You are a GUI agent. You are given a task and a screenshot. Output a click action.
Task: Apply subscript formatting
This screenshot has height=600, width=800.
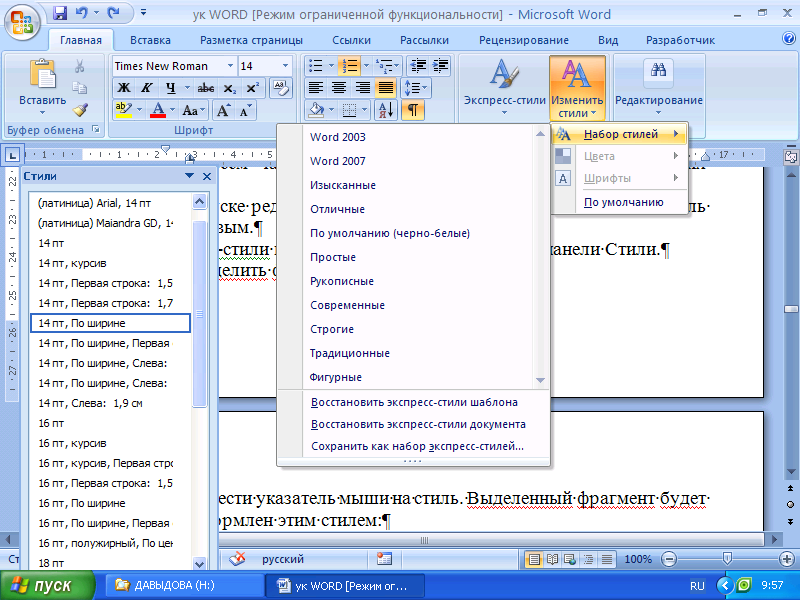230,88
